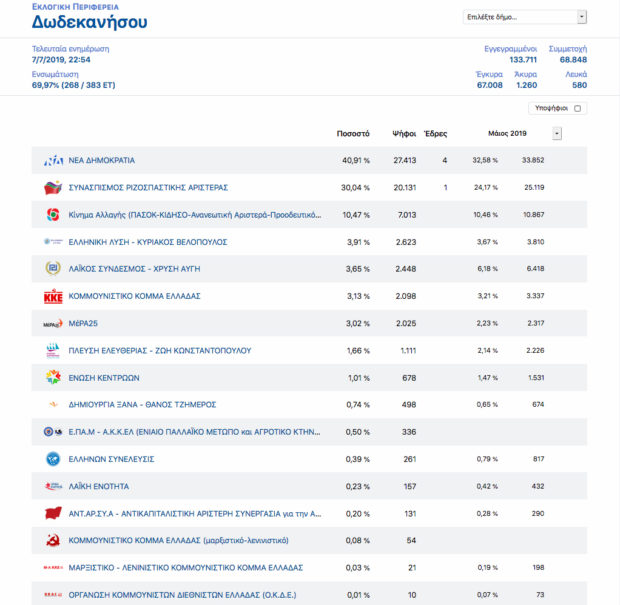Viewport: 620px width, 605px height.
Task: Click the 20.131 votes value
Action: 405,187
